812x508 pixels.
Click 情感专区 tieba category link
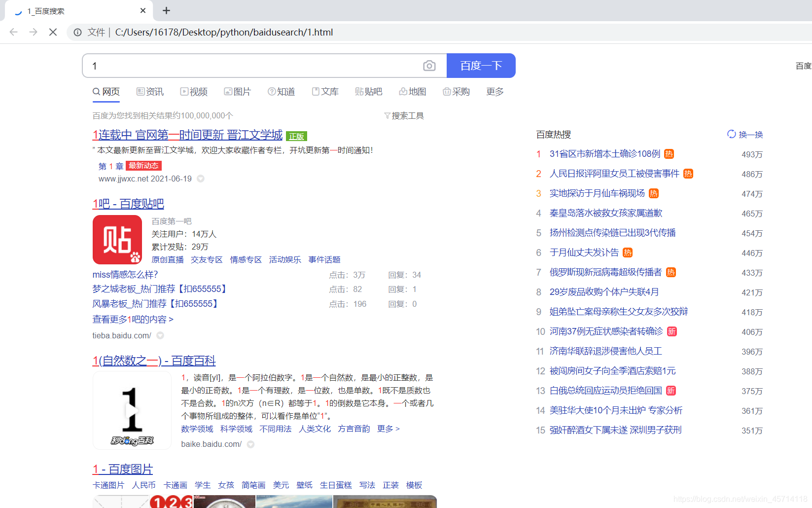click(246, 259)
